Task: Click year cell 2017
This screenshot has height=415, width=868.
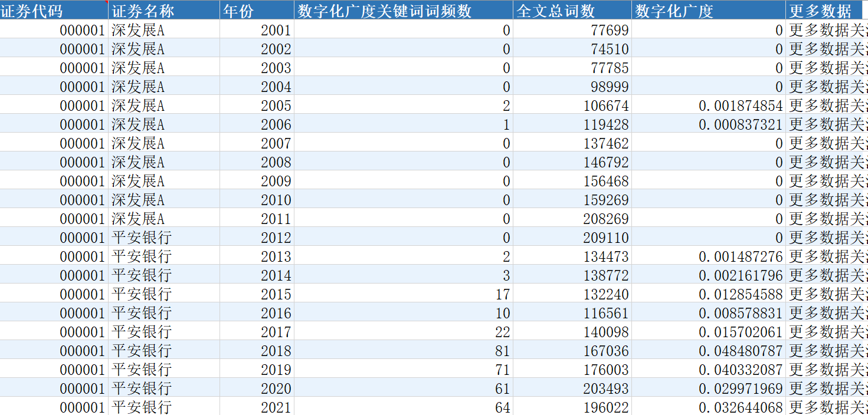Action: coord(257,332)
